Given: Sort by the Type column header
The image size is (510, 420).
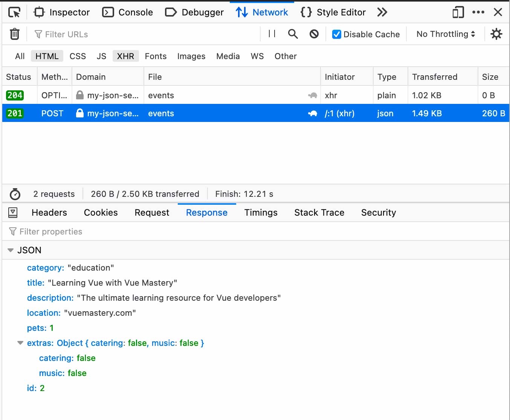Looking at the screenshot, I should coord(391,77).
